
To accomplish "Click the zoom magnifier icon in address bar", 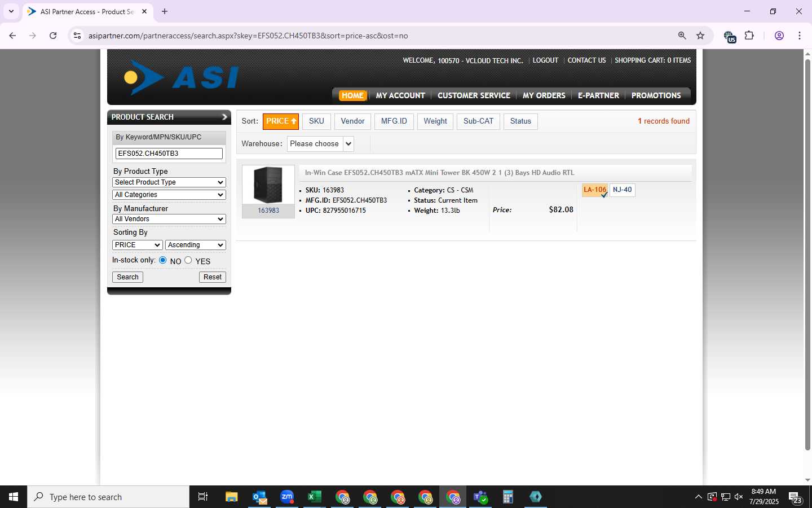I will pyautogui.click(x=682, y=36).
